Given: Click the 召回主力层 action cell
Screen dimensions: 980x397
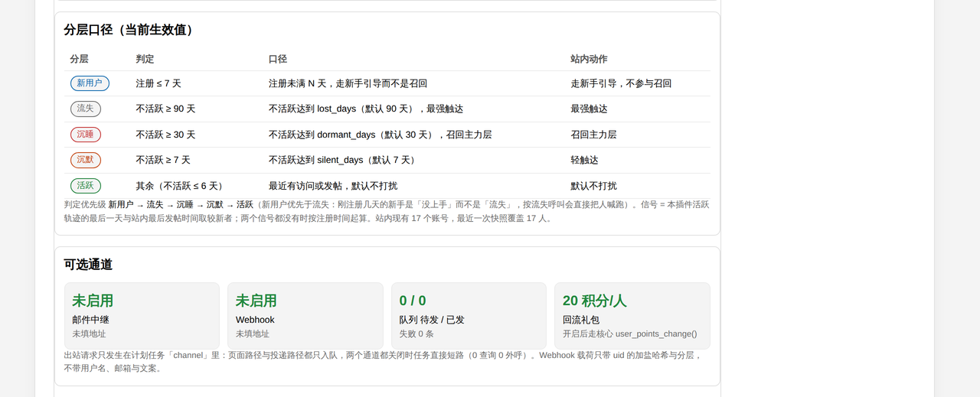Looking at the screenshot, I should (593, 135).
